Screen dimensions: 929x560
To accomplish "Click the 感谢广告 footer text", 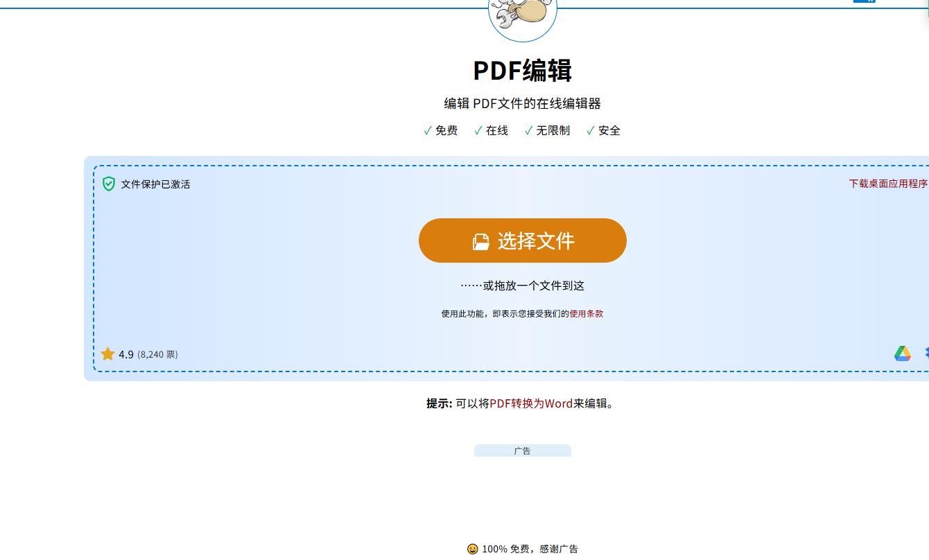I will 559,549.
